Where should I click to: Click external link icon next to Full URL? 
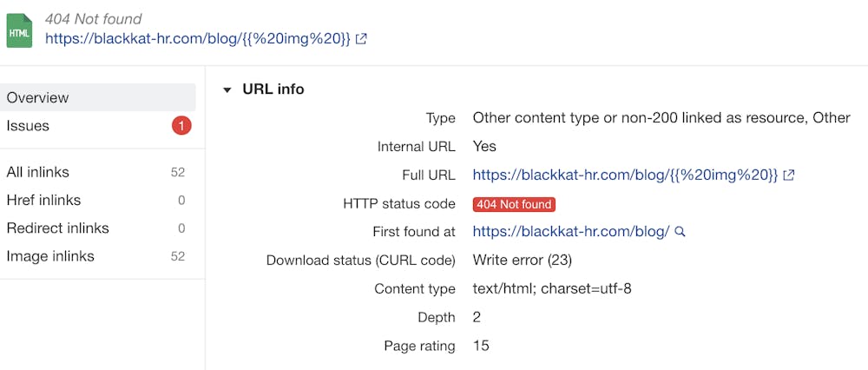coord(789,175)
